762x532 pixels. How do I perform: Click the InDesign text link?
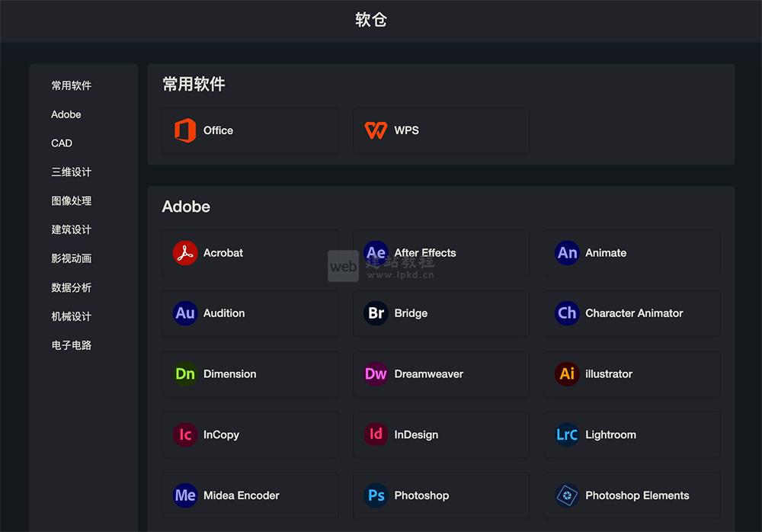click(416, 435)
